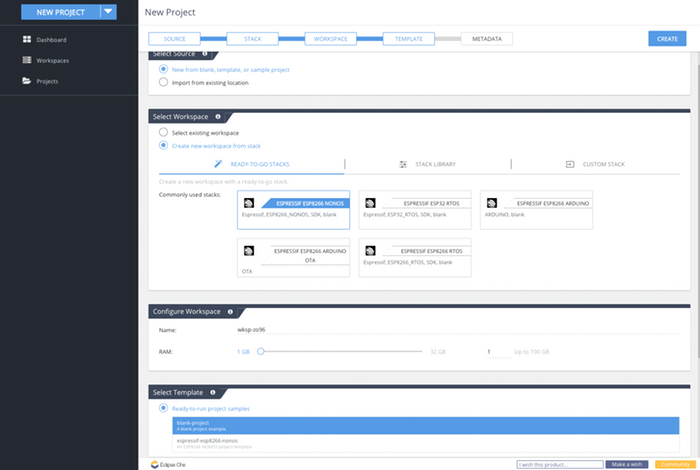700x470 pixels.
Task: Choose Select existing workspace option
Action: [x=163, y=133]
